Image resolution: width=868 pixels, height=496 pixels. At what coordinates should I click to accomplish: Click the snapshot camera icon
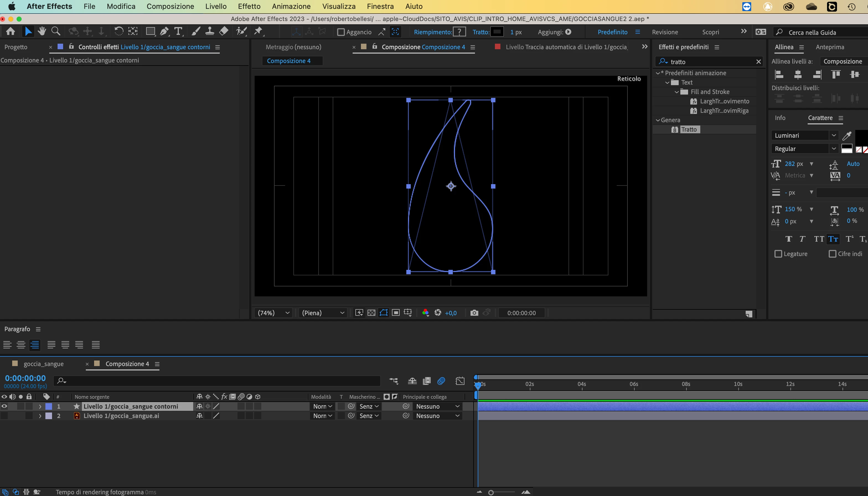tap(474, 313)
